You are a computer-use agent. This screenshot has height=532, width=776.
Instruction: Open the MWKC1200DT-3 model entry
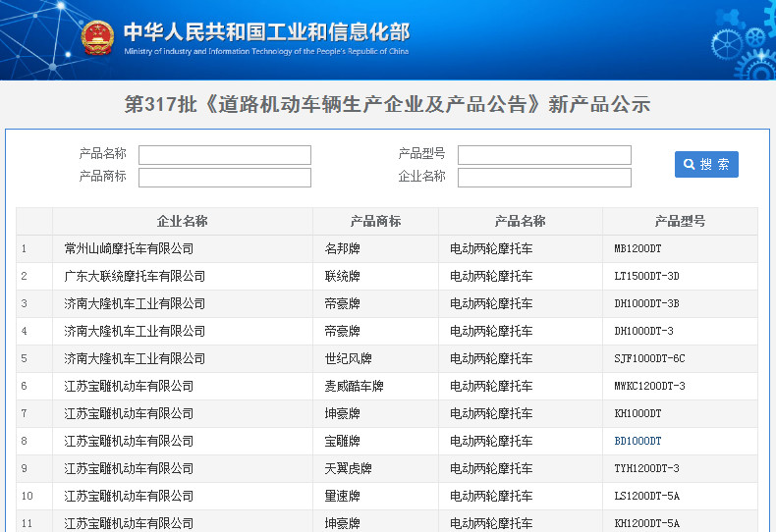click(649, 387)
